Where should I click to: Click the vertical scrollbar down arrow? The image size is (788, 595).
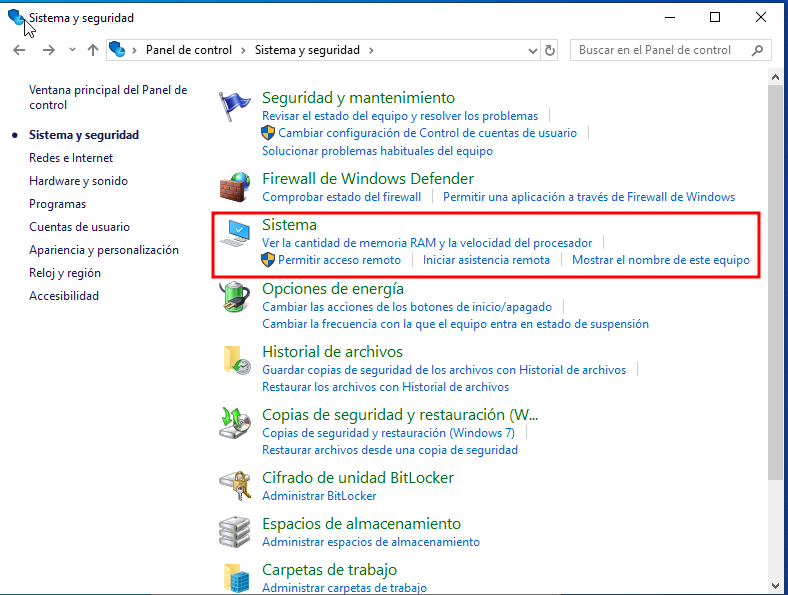click(x=778, y=585)
